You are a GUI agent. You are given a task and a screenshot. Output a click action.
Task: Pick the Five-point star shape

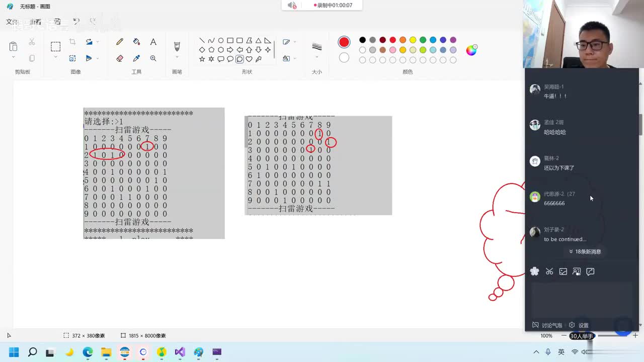point(202,59)
